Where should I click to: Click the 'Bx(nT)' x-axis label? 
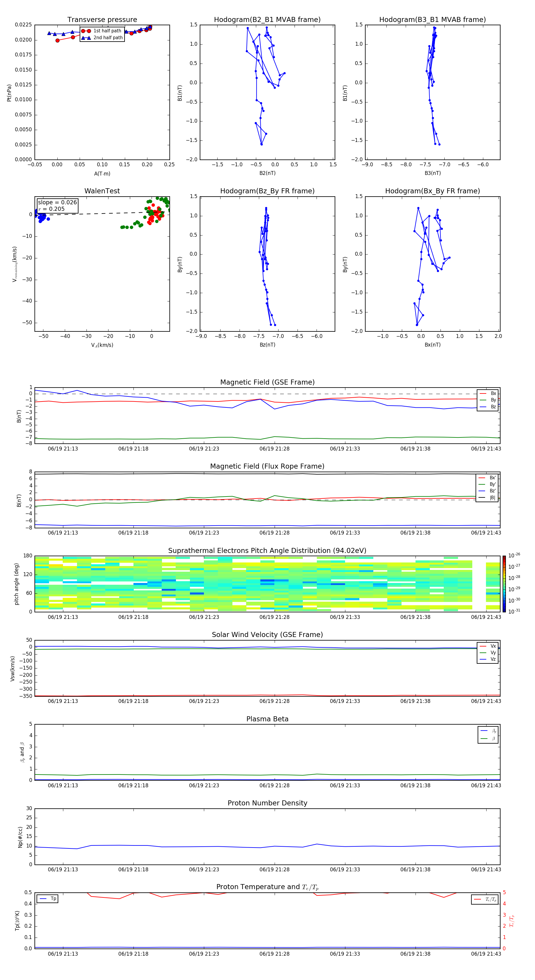tap(432, 345)
